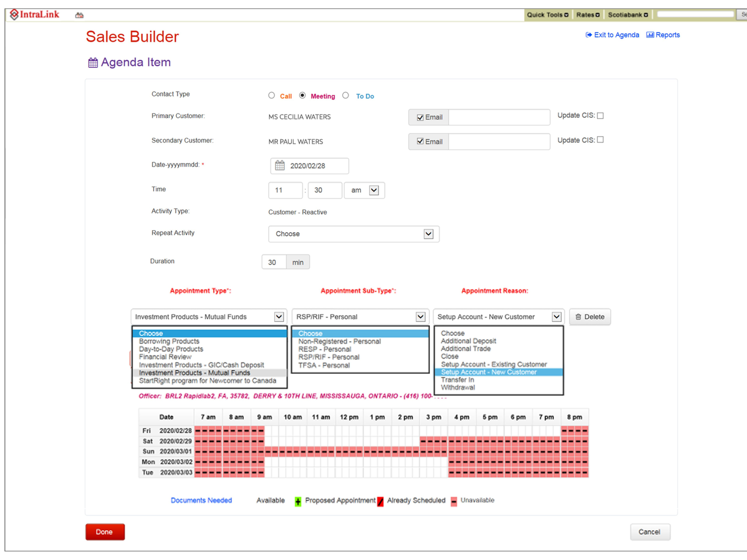The image size is (747, 560).
Task: Click the red Done button
Action: coord(105,532)
